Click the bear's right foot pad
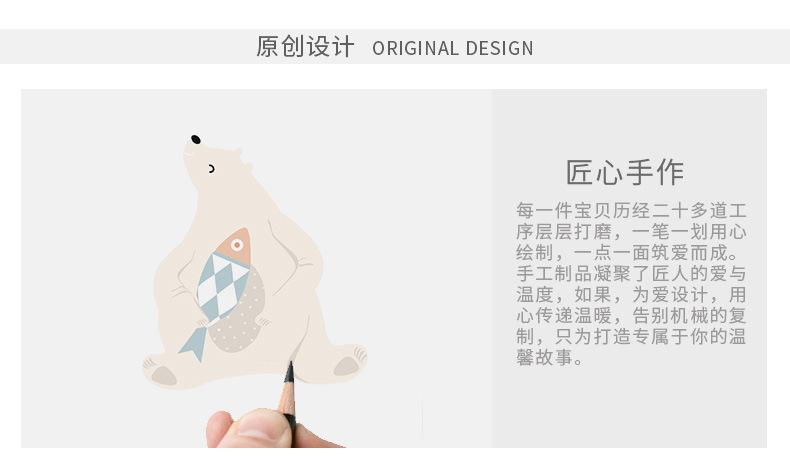This screenshot has width=790, height=466. tap(346, 366)
